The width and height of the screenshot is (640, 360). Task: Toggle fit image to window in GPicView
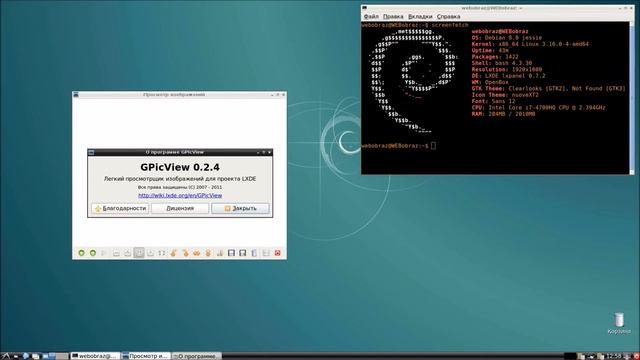pyautogui.click(x=139, y=253)
